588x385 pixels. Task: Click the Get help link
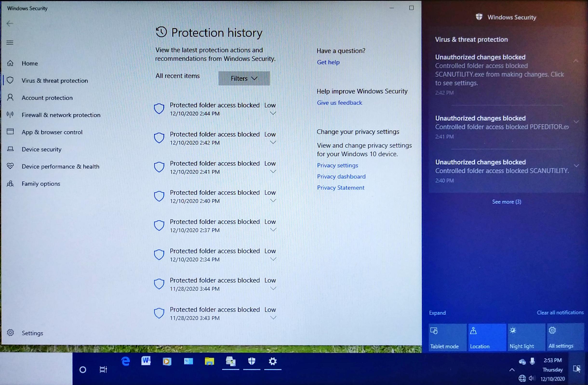(328, 62)
